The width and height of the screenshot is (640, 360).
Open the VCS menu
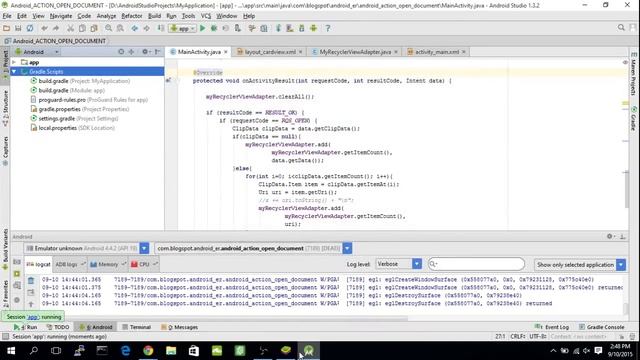pyautogui.click(x=206, y=16)
